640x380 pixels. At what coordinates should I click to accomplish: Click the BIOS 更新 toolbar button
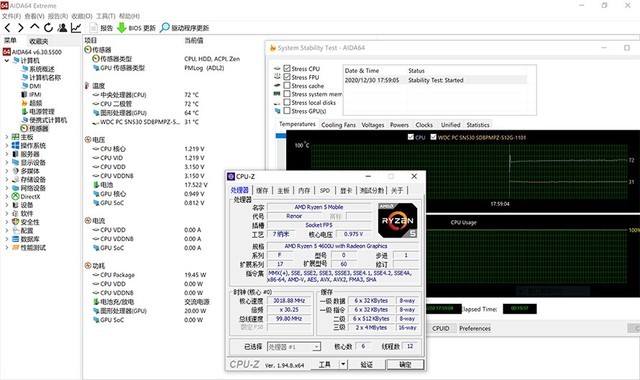136,28
